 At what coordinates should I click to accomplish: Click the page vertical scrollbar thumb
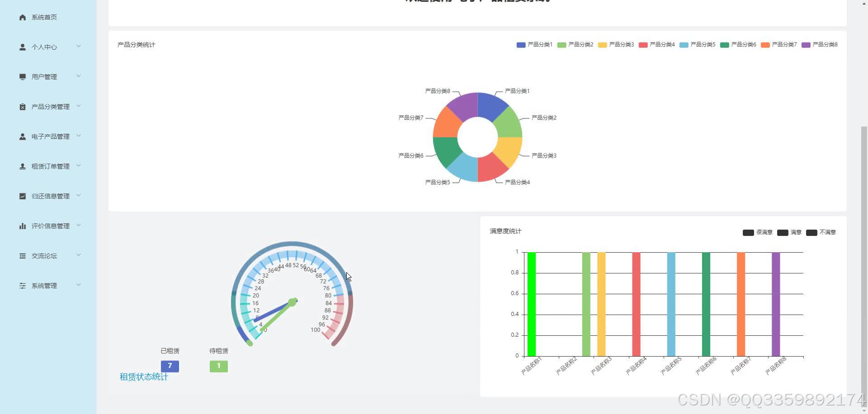point(864,267)
